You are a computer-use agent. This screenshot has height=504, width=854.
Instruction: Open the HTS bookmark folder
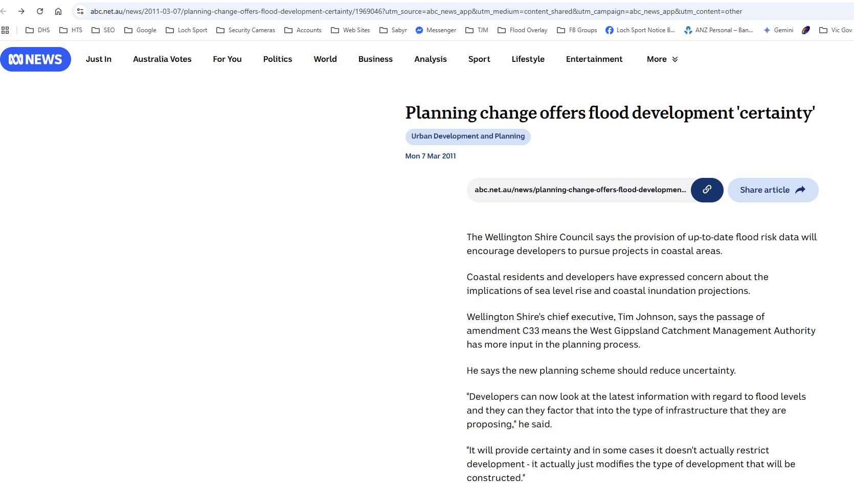click(x=71, y=30)
